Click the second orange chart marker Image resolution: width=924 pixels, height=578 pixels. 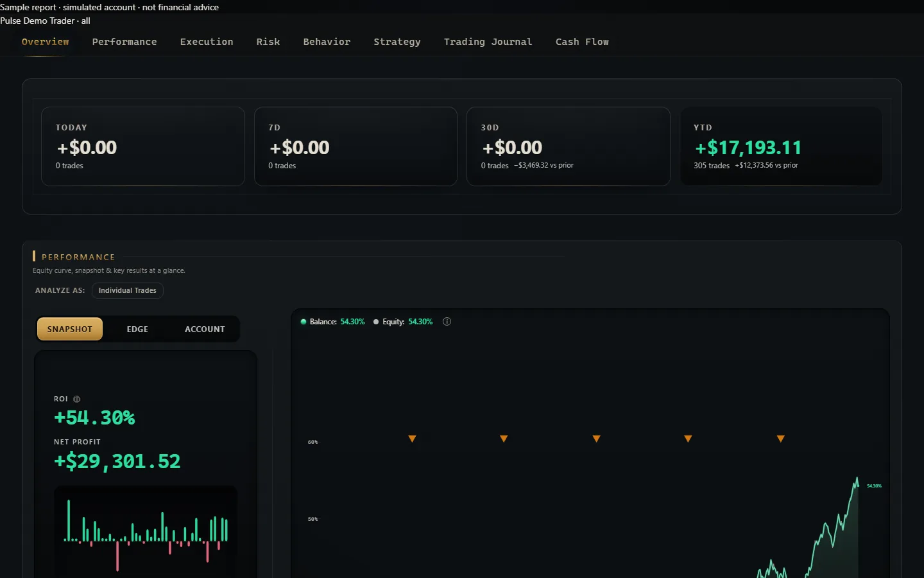pyautogui.click(x=504, y=439)
